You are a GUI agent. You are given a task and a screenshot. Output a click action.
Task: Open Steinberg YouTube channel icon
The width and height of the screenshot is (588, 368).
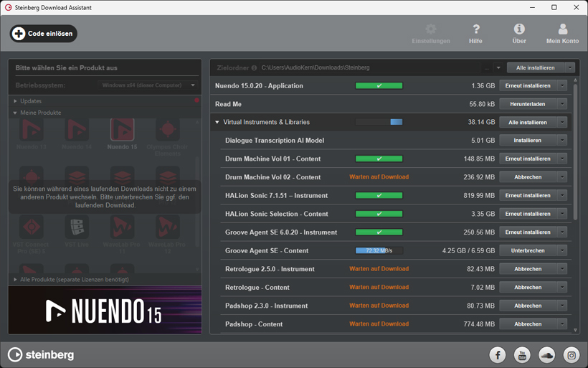(x=522, y=355)
